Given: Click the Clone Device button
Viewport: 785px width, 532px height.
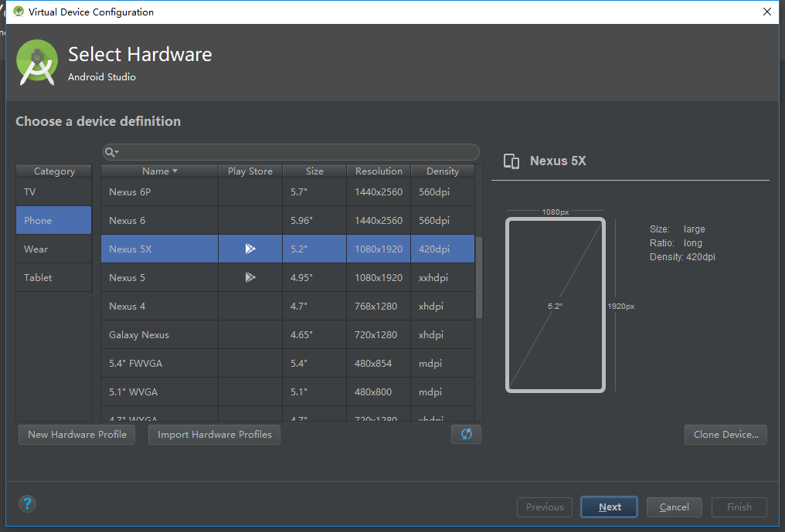Looking at the screenshot, I should point(726,435).
